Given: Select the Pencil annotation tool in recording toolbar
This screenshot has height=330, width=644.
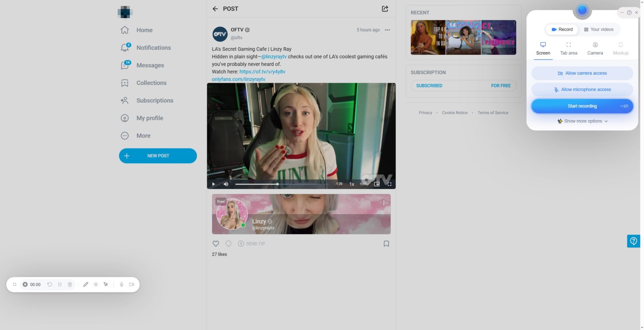Looking at the screenshot, I should point(86,284).
